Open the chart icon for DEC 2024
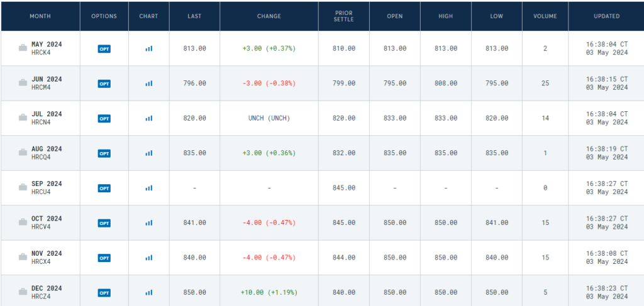Viewport: 644px width, 306px height. pos(149,292)
